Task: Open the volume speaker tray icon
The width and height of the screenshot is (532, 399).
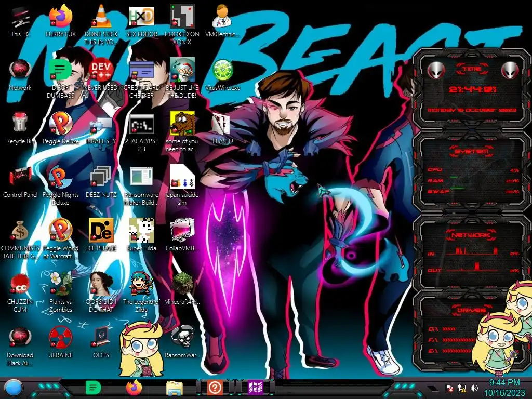Action: click(x=474, y=388)
